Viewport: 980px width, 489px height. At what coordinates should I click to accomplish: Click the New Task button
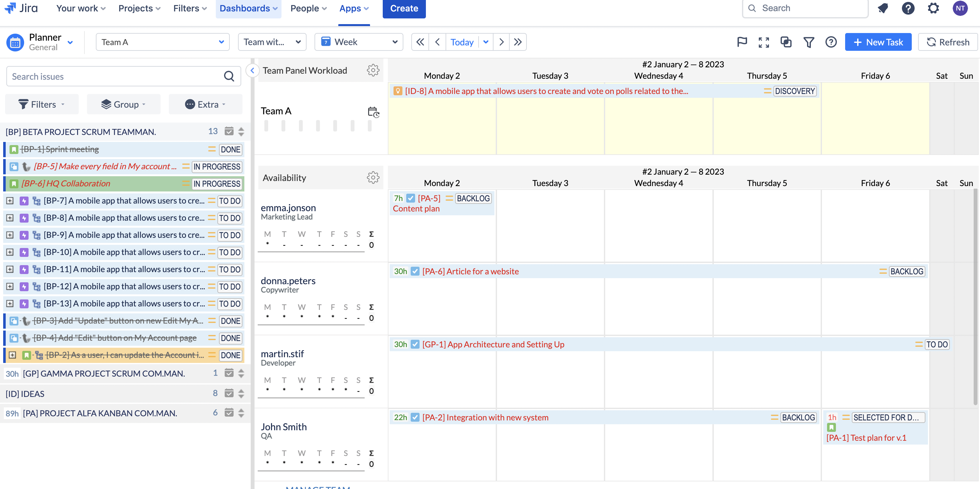click(x=878, y=42)
